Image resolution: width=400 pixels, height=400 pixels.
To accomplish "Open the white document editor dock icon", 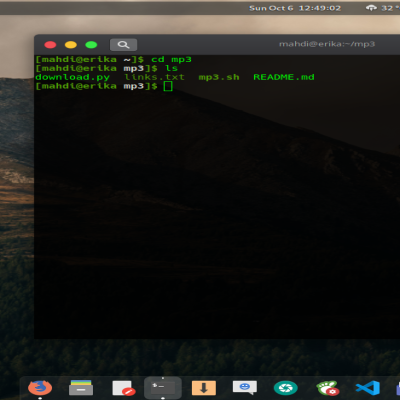I will pyautogui.click(x=124, y=388).
